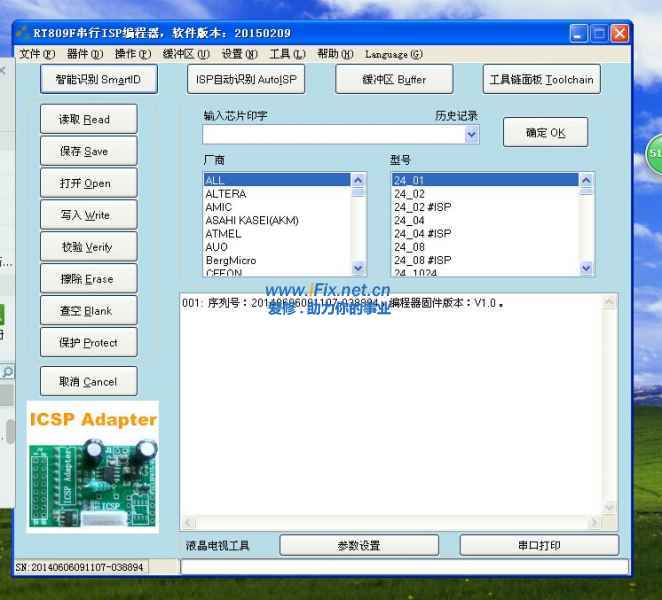Click the ISP自动识别 AutoISP button
The image size is (662, 600).
pyautogui.click(x=246, y=79)
